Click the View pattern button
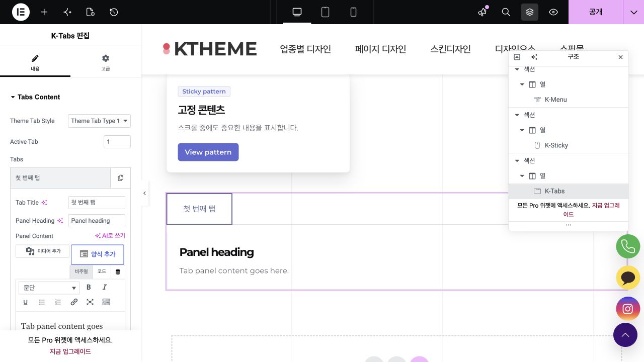 point(208,152)
